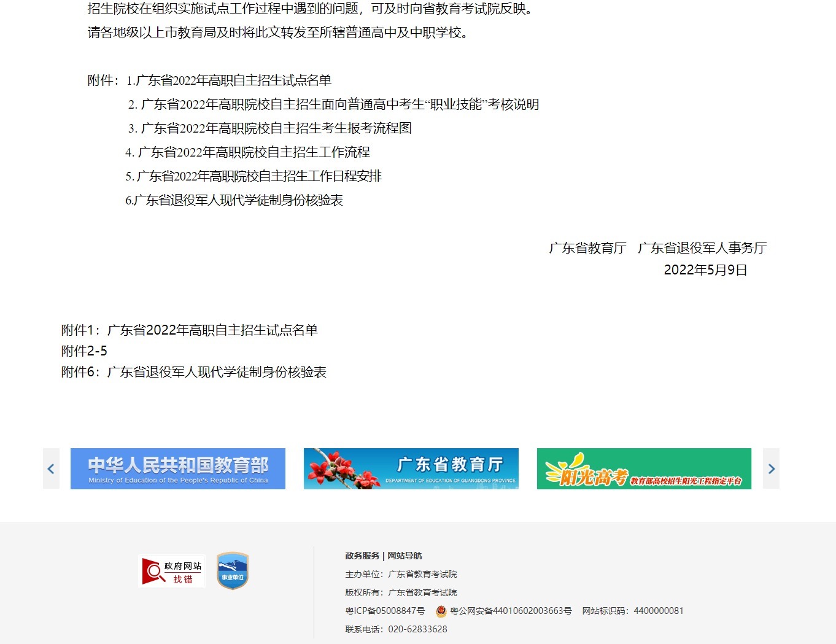Click the next carousel arrow
Image resolution: width=836 pixels, height=644 pixels.
pos(771,468)
